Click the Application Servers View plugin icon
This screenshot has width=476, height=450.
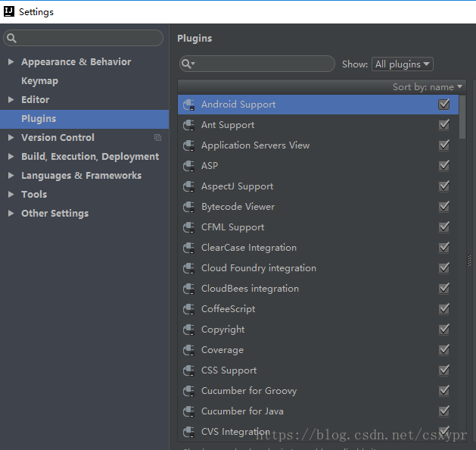coord(188,145)
